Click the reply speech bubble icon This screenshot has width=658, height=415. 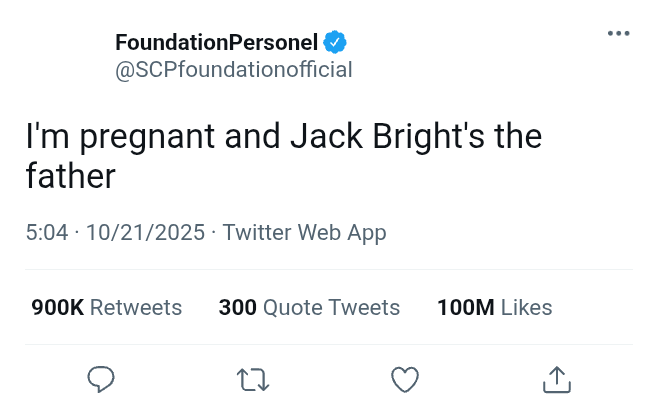[x=101, y=379]
